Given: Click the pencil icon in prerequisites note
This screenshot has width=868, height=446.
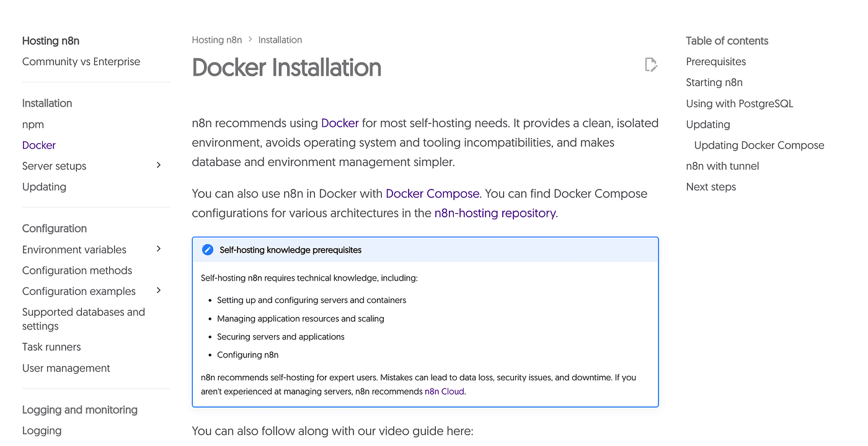Looking at the screenshot, I should point(208,250).
